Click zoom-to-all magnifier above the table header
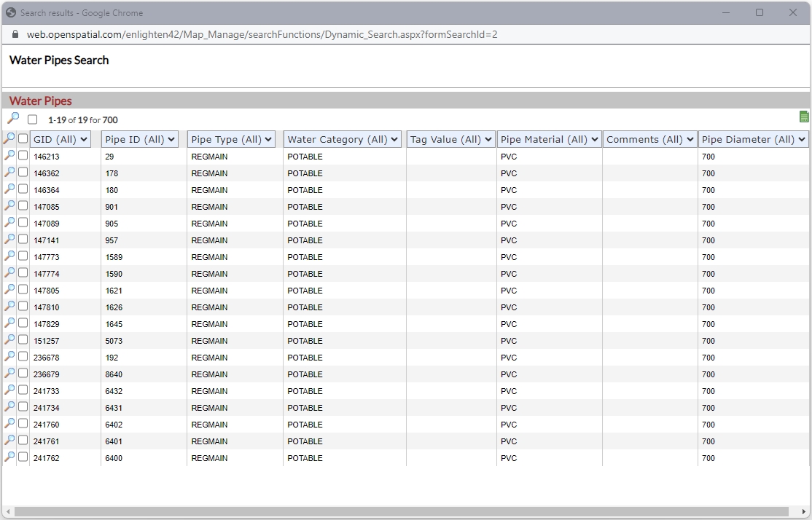This screenshot has height=520, width=812. 13,118
